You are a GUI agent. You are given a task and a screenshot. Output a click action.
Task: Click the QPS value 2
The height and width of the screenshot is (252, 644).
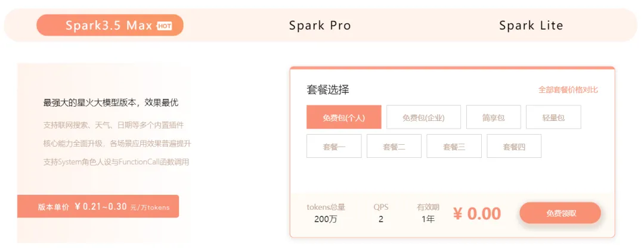tap(380, 219)
